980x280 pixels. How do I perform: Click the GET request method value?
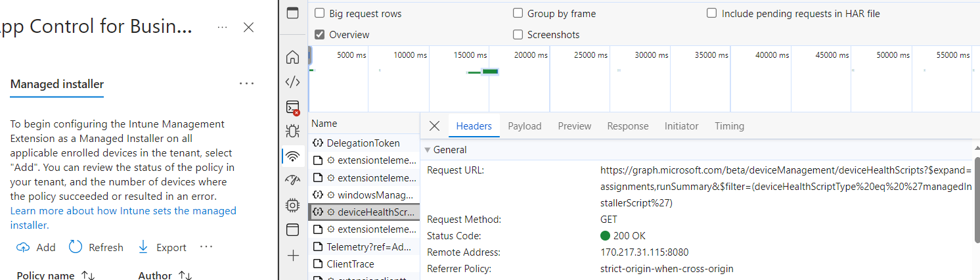(x=609, y=220)
